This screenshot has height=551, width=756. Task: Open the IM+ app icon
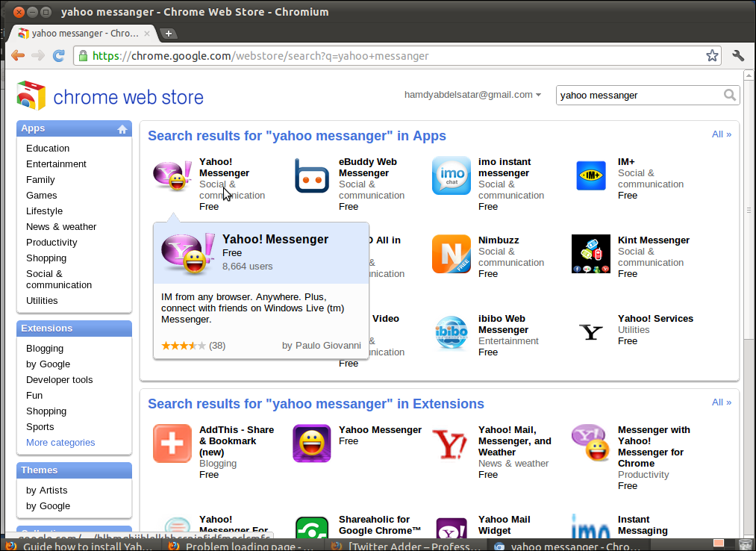pyautogui.click(x=591, y=175)
